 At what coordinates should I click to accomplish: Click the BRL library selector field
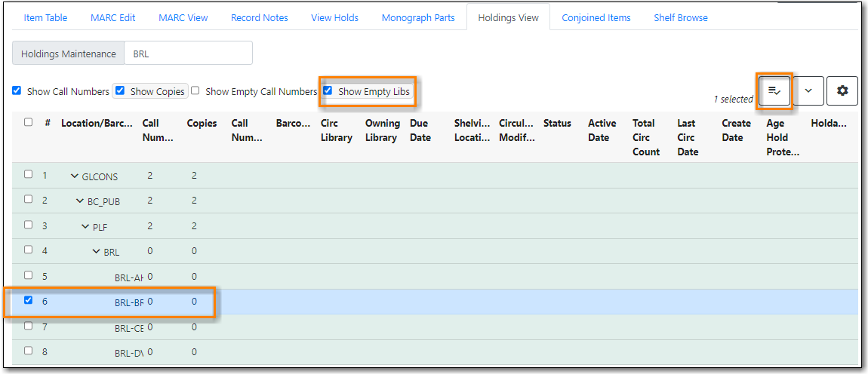pos(188,54)
